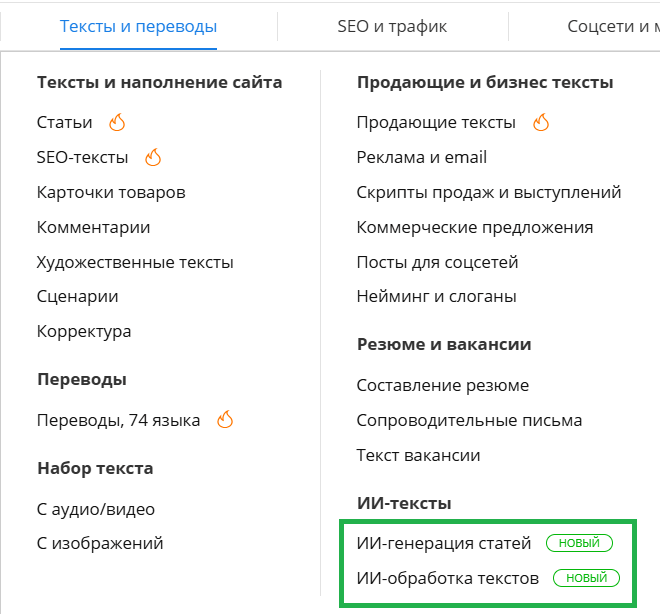
Task: Go to Нейминг и слоганы
Action: point(436,296)
